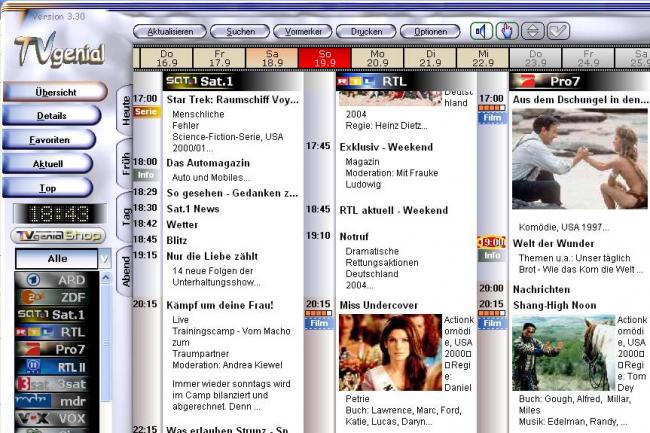
Task: Open the Favoriten view
Action: pos(49,140)
